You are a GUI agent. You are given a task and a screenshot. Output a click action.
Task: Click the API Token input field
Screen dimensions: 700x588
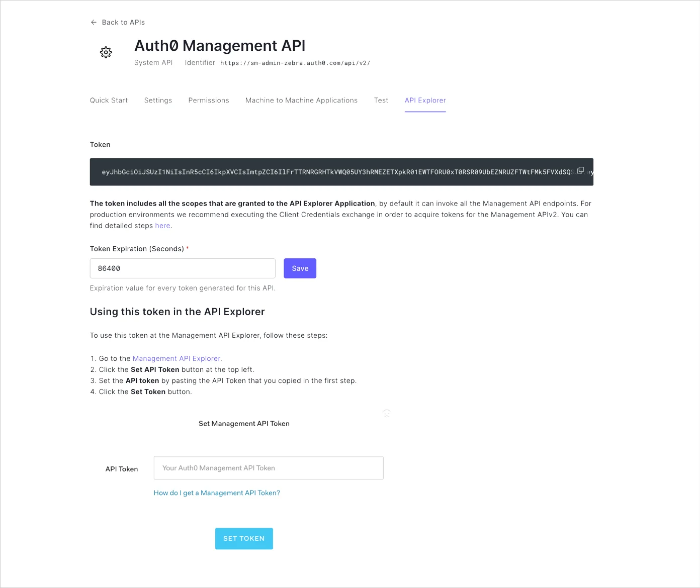[269, 468]
